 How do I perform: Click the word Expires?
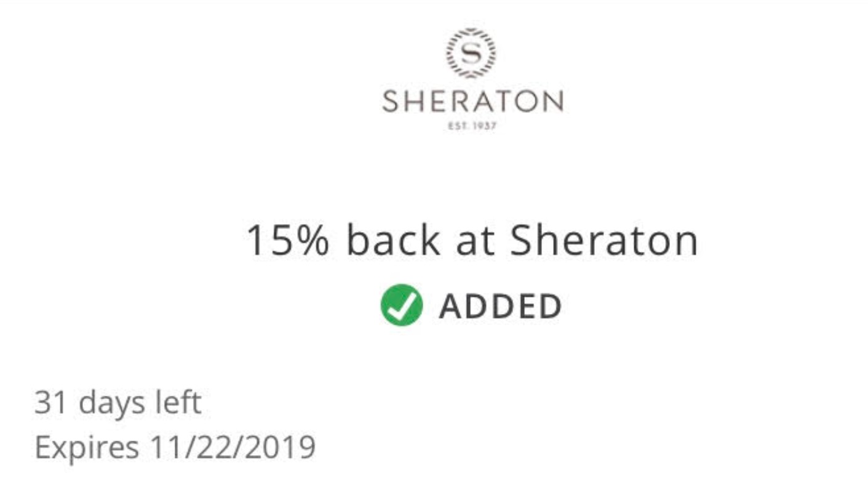coord(87,448)
